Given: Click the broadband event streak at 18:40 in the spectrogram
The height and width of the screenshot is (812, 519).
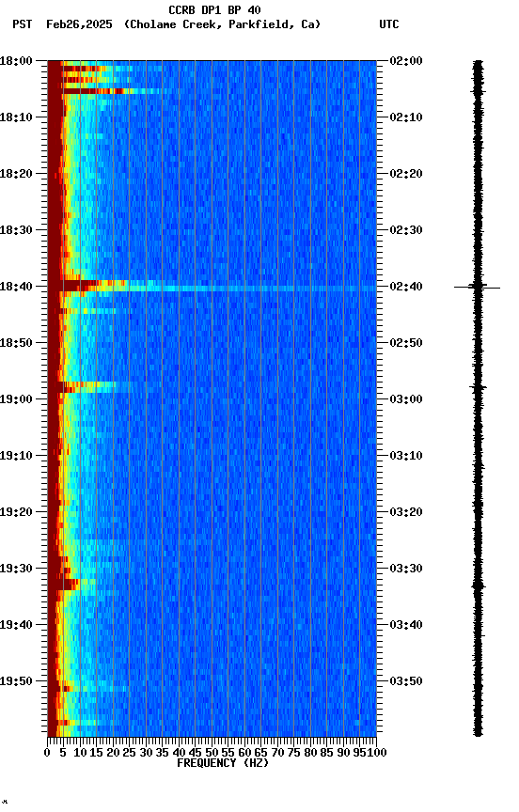Looking at the screenshot, I should pos(212,288).
